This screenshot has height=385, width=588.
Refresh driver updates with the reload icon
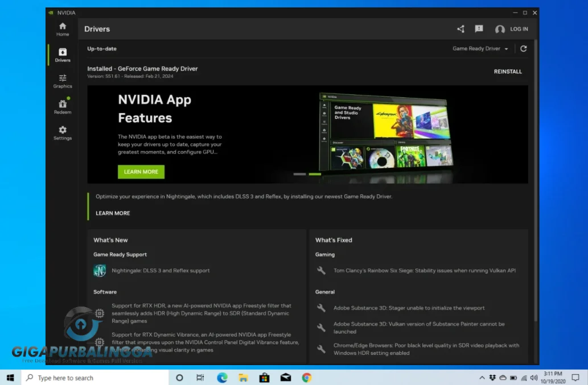pyautogui.click(x=524, y=48)
